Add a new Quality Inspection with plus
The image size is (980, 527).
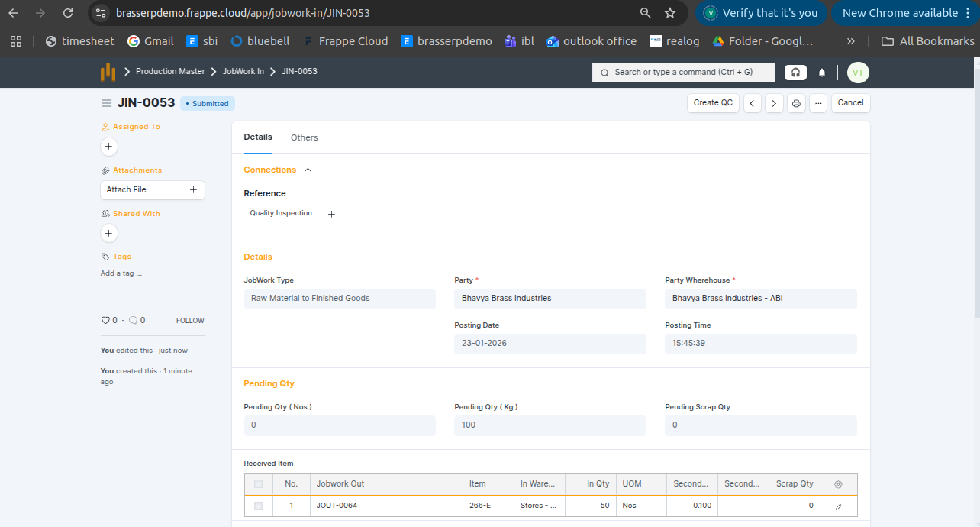tap(331, 215)
